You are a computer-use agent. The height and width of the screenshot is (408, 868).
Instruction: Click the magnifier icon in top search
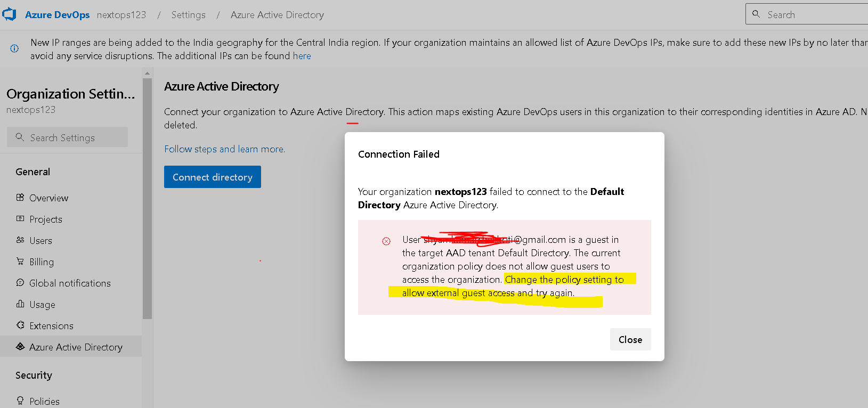[x=756, y=14]
